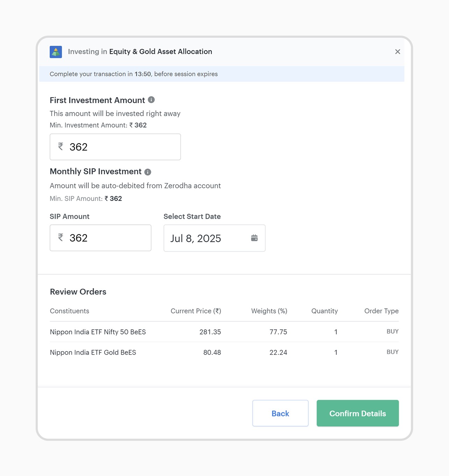Focus the SIP Amount input field

click(x=101, y=238)
